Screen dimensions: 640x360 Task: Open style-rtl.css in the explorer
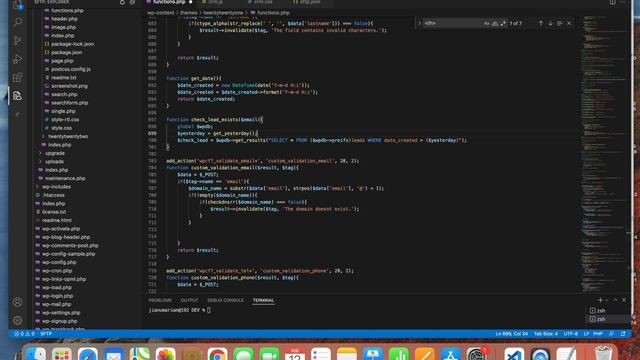65,120
